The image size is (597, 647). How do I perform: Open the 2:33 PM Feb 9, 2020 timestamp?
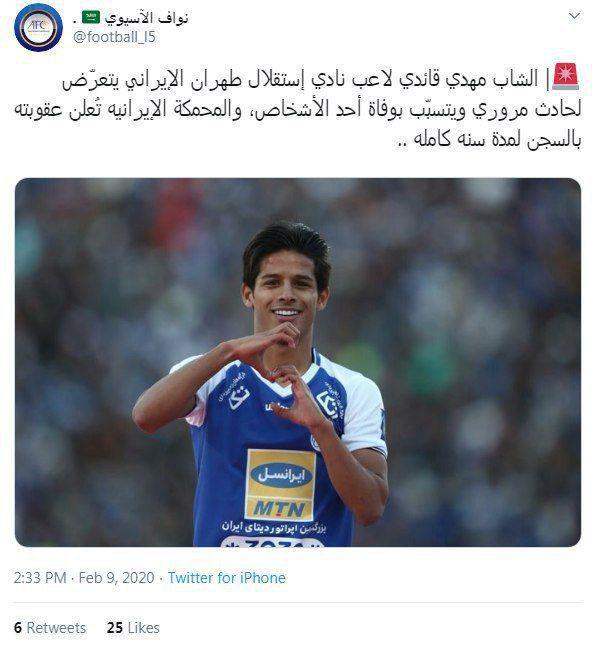[84, 578]
